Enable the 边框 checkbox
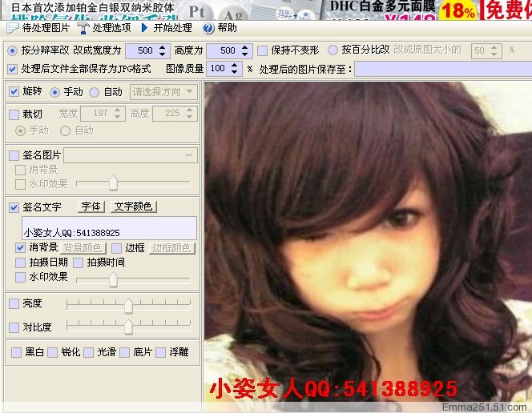Screen dimensions: 532x413 pos(117,248)
